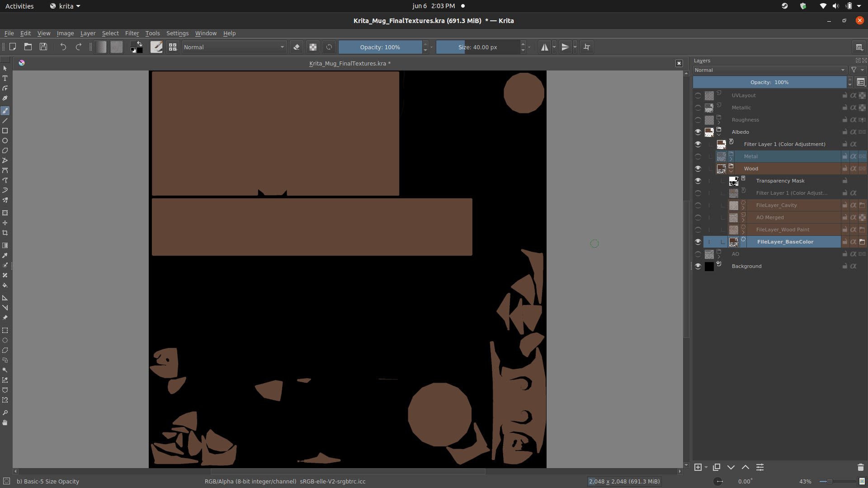Open the foreground color swatch
Viewport: 868px width, 488px height.
pyautogui.click(x=134, y=44)
